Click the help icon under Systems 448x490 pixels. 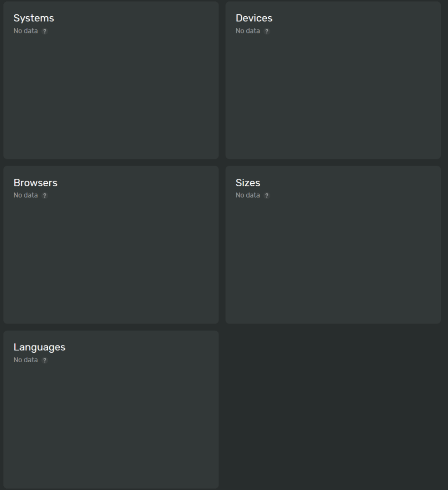tap(45, 31)
